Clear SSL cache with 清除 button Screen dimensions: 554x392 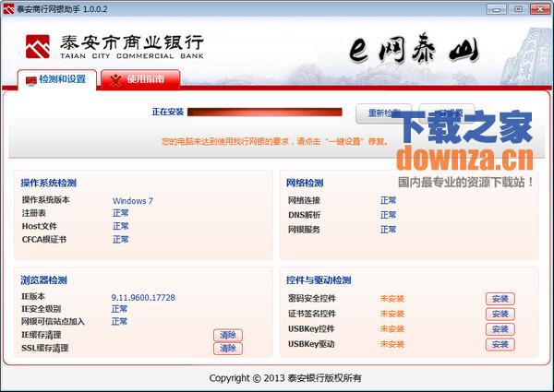pos(228,349)
